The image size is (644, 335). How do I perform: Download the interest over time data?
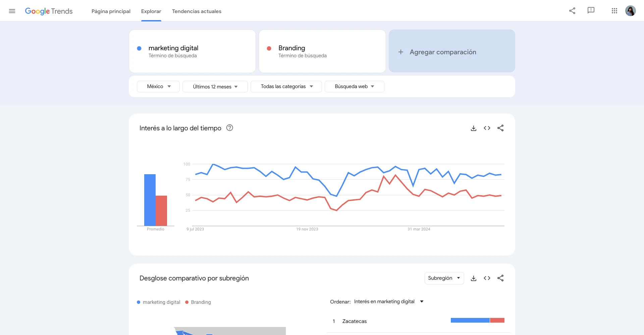pyautogui.click(x=474, y=128)
